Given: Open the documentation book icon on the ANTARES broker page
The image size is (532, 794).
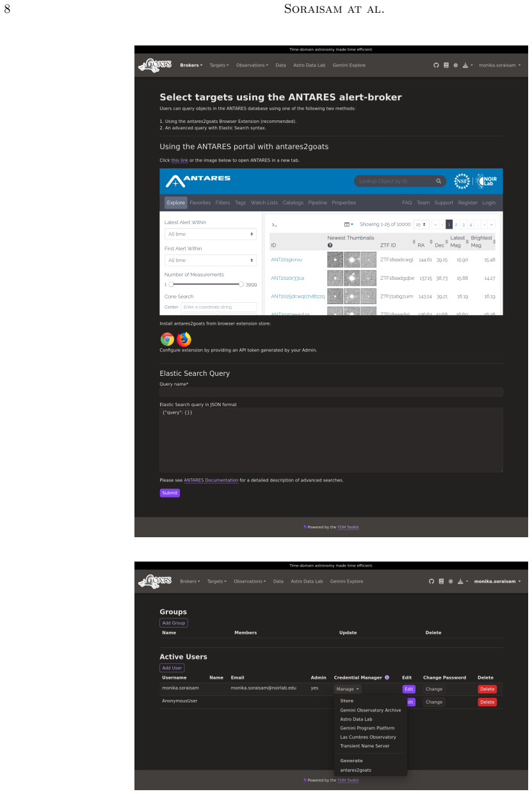Looking at the screenshot, I should pyautogui.click(x=446, y=65).
